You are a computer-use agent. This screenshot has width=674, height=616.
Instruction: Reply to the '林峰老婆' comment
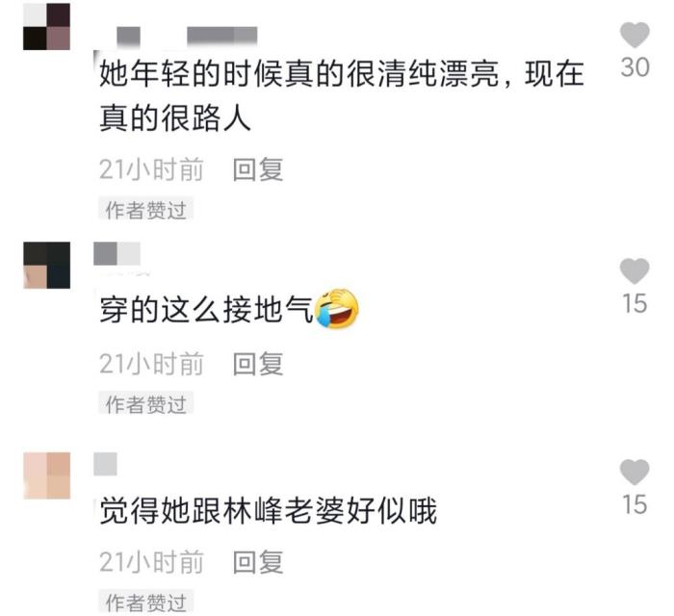tap(258, 562)
